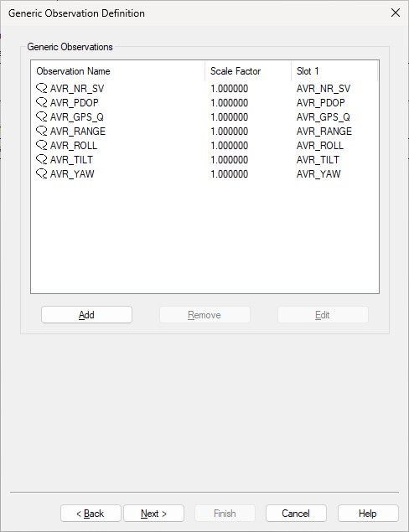
Task: Click the disabled Edit button
Action: 323,315
